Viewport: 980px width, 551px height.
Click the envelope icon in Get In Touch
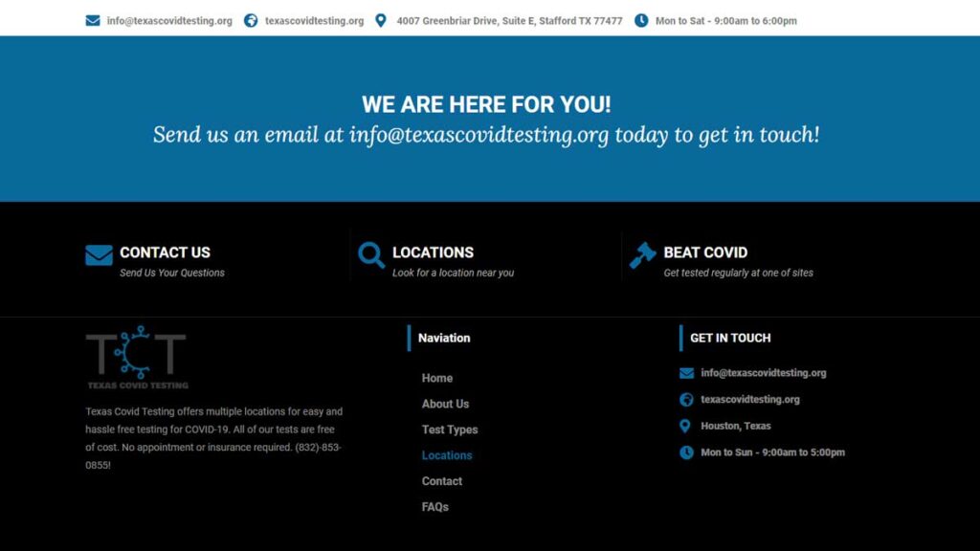686,373
